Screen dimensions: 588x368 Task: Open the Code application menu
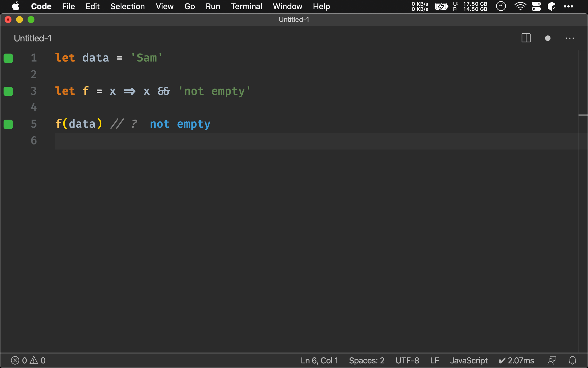tap(41, 6)
